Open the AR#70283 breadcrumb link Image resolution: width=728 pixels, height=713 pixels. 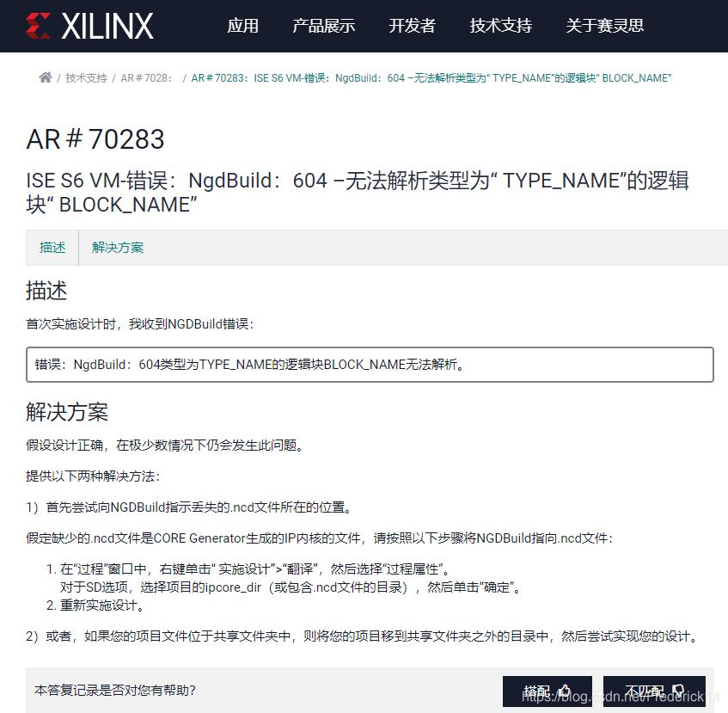(431, 78)
